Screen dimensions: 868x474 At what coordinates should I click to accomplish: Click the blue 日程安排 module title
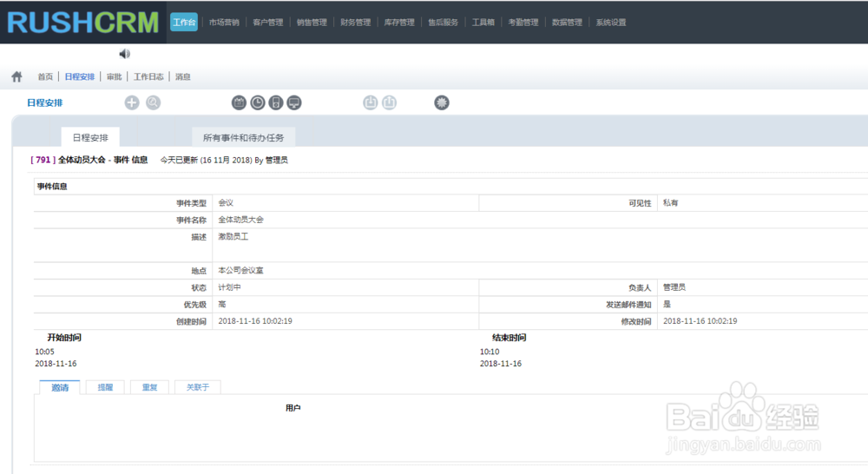45,102
